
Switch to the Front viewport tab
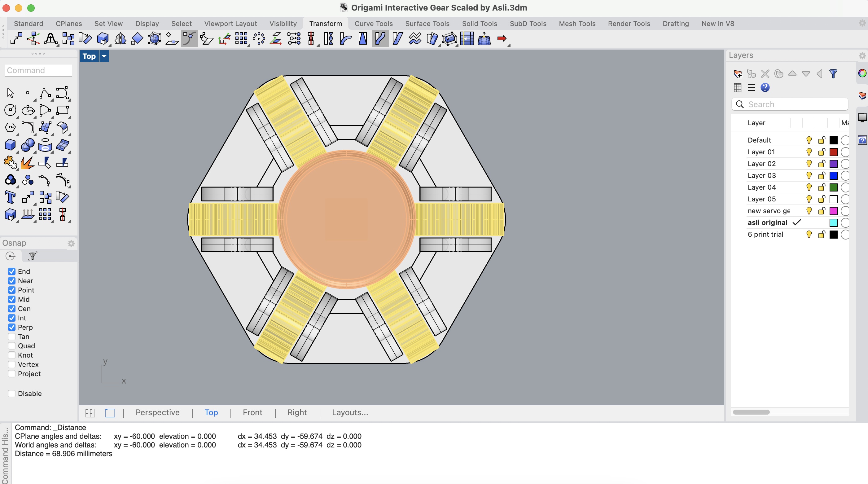252,412
